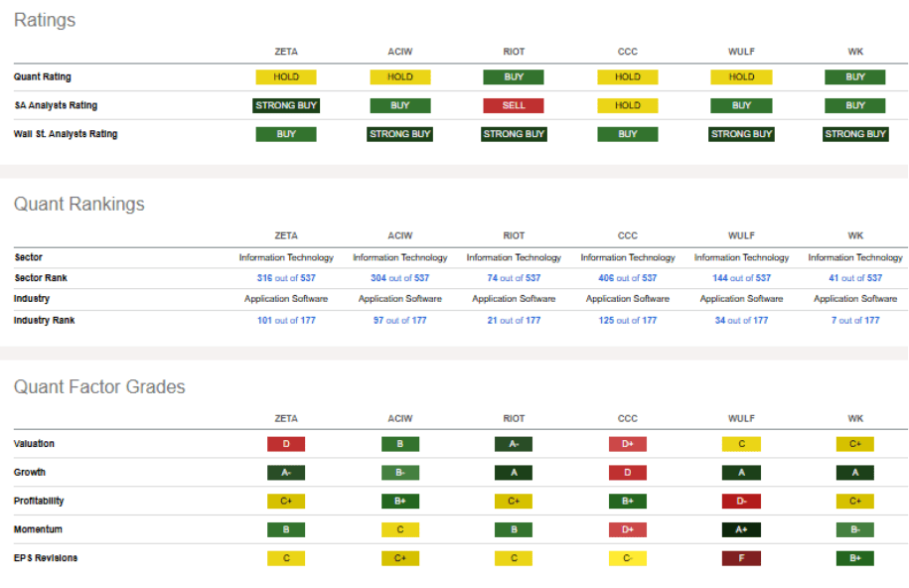
Task: Open WK industry rank 7 link
Action: tap(834, 320)
